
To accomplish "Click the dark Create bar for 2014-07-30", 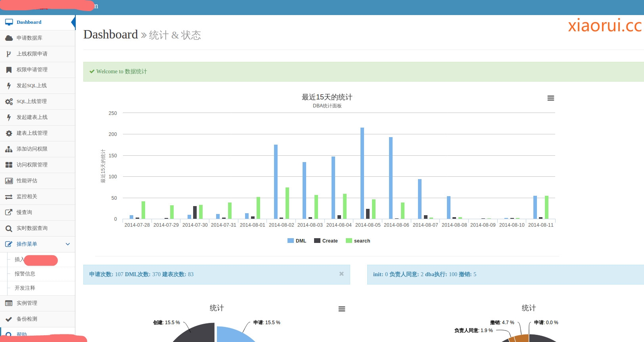I will tap(195, 212).
